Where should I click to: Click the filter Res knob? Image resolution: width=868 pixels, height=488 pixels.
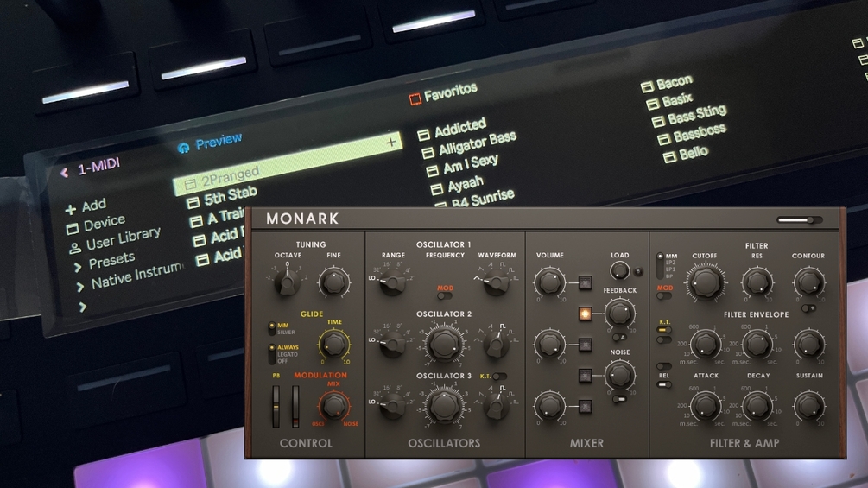pyautogui.click(x=757, y=282)
